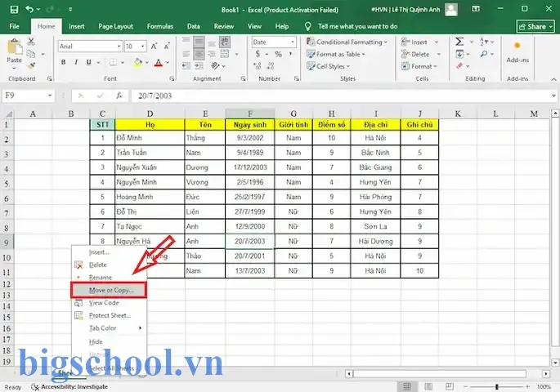The height and width of the screenshot is (392, 560).
Task: Expand Tab Color submenu
Action: pyautogui.click(x=109, y=327)
